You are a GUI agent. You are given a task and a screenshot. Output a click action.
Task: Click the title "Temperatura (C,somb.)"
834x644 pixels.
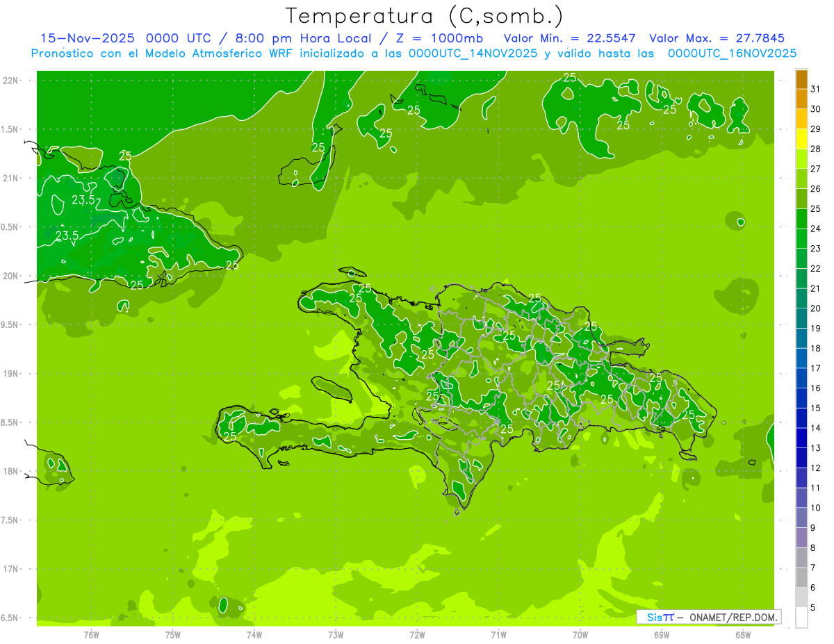point(424,16)
